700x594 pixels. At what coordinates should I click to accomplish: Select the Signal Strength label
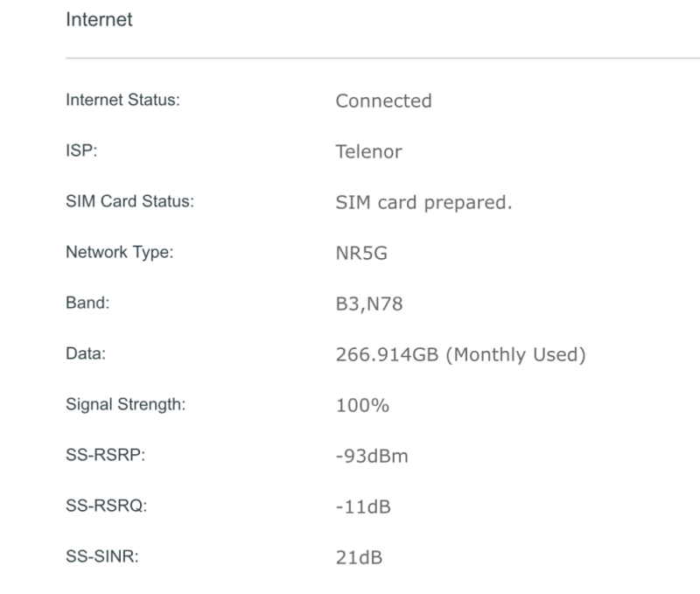[125, 404]
